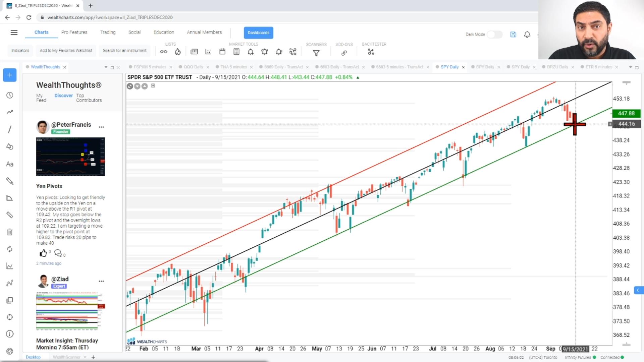Open the hamburger main menu

point(14,33)
